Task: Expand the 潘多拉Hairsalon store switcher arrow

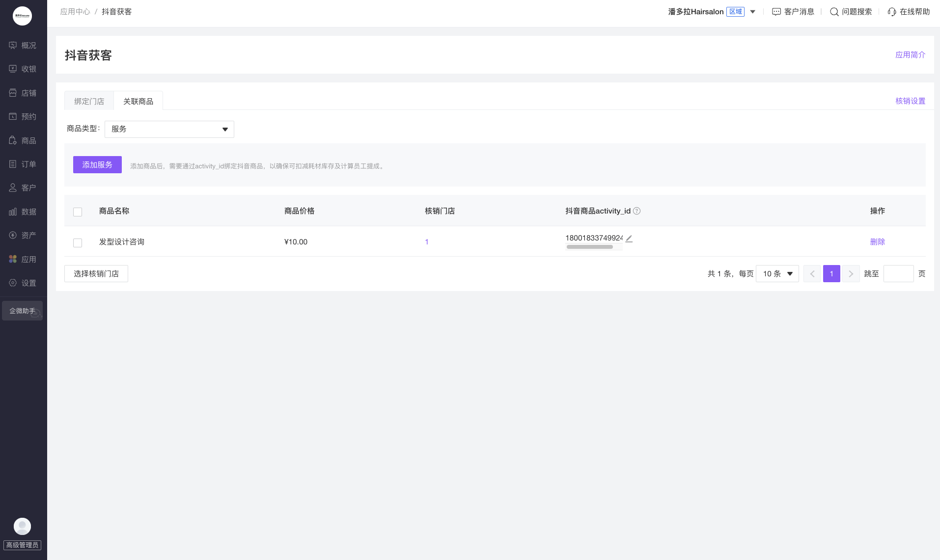Action: tap(752, 12)
